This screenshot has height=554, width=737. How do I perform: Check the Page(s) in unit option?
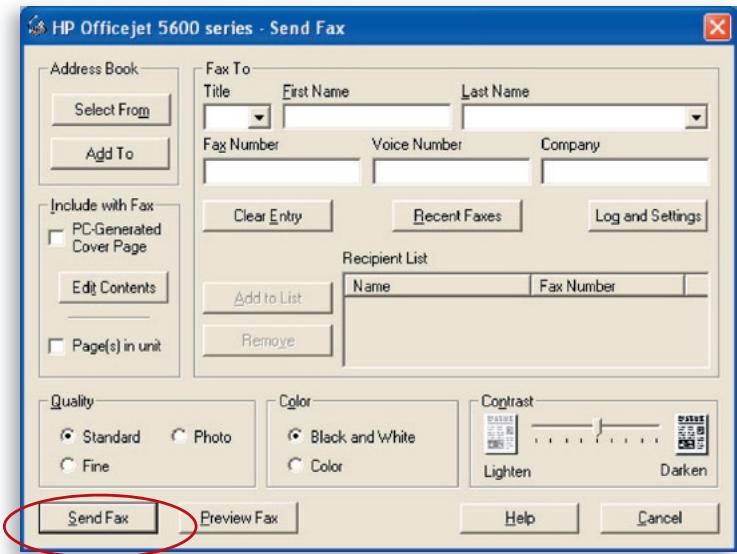tap(56, 346)
